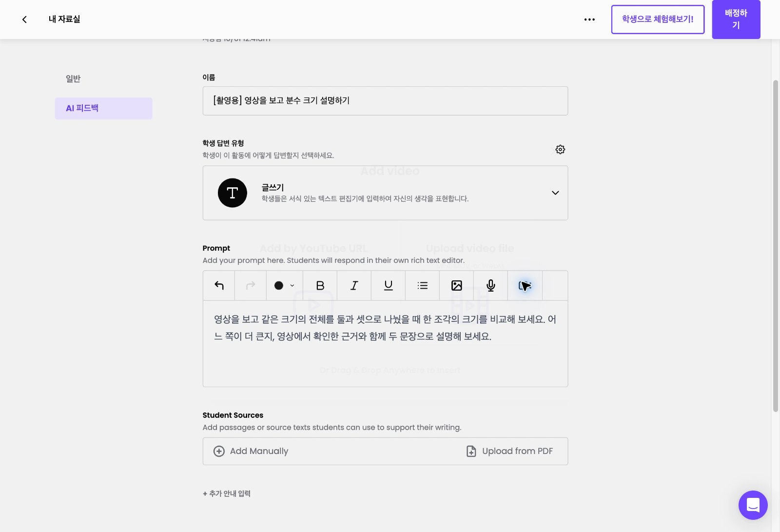Click the 이름 title input field
This screenshot has width=780, height=532.
385,101
